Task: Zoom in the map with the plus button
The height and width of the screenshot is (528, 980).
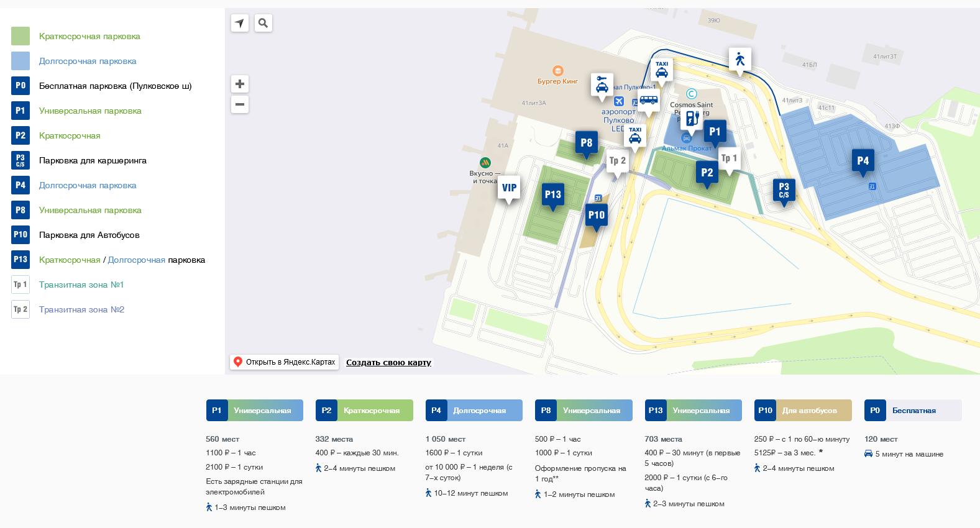Action: (240, 84)
